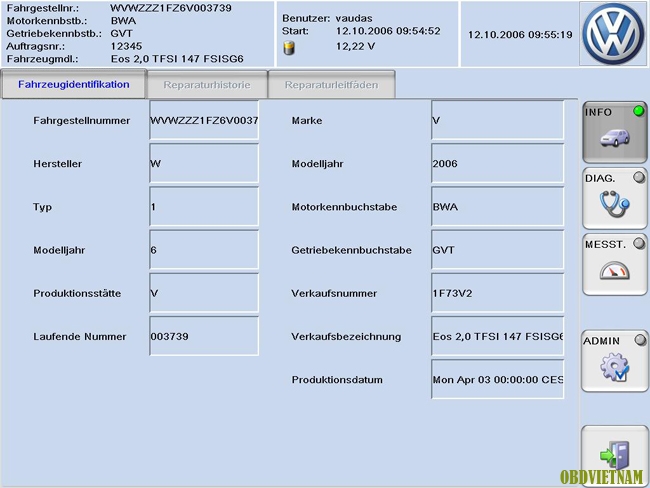Click the exit door button
The height and width of the screenshot is (488, 650).
coord(615,455)
